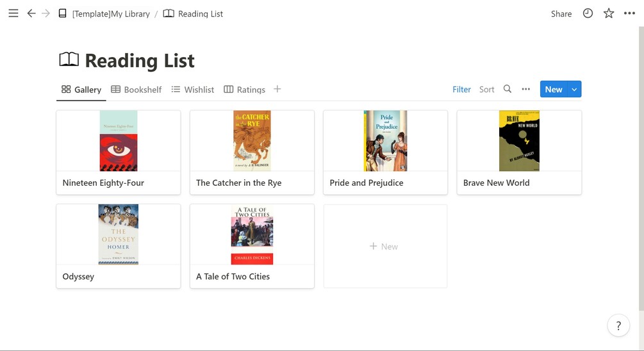Click the Sort button
This screenshot has width=644, height=351.
[x=487, y=90]
